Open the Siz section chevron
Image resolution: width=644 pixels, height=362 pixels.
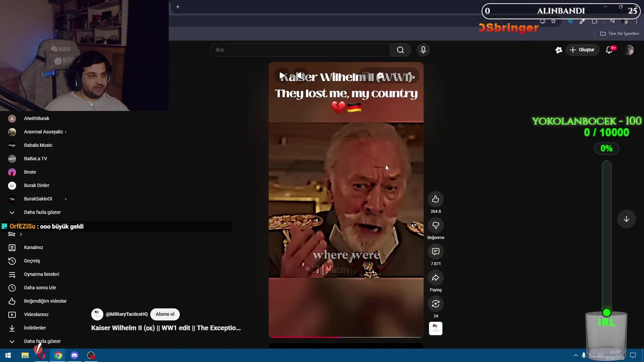[x=21, y=234]
